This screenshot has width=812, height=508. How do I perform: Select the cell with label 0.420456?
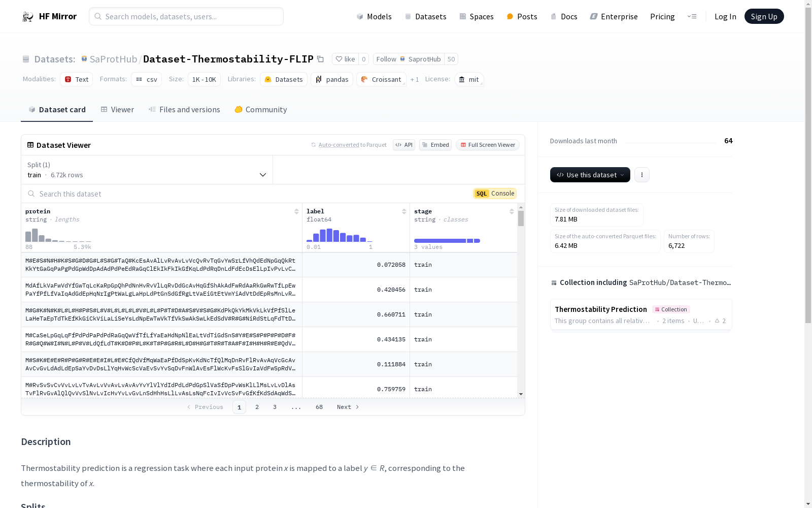pos(356,290)
